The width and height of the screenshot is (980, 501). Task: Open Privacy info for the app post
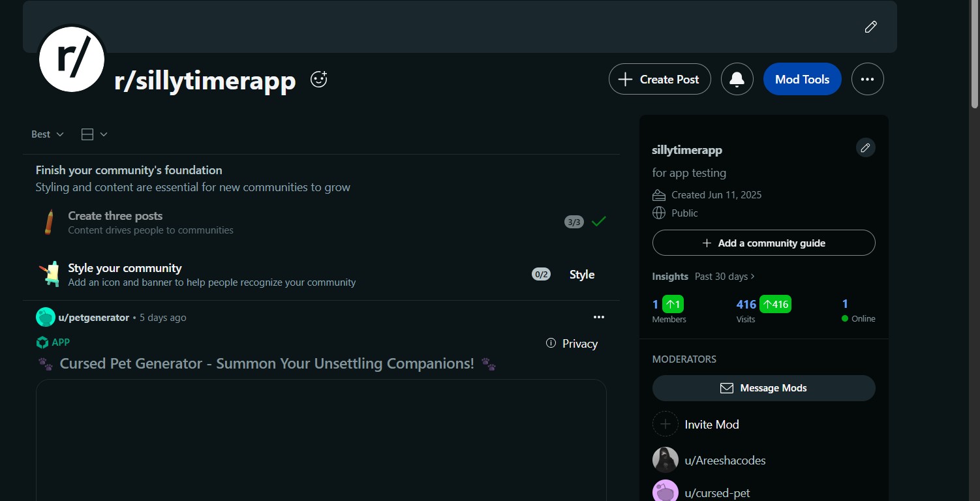click(572, 344)
